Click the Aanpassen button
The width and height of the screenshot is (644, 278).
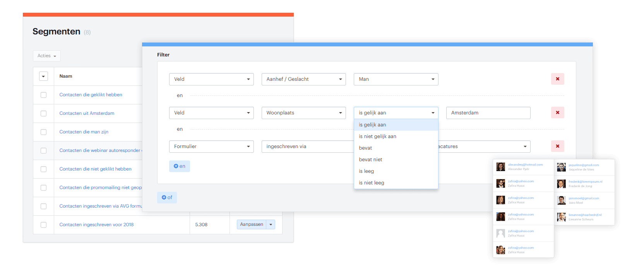tap(252, 225)
